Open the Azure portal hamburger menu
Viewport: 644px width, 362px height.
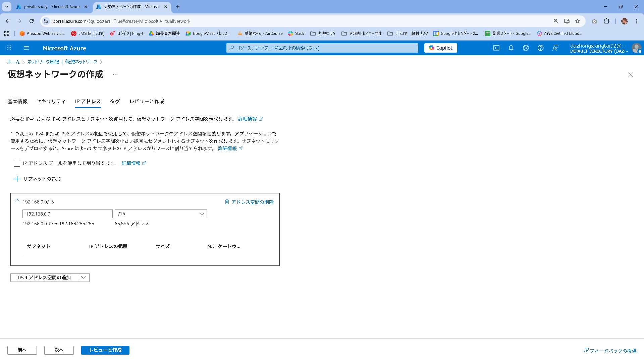click(x=26, y=48)
